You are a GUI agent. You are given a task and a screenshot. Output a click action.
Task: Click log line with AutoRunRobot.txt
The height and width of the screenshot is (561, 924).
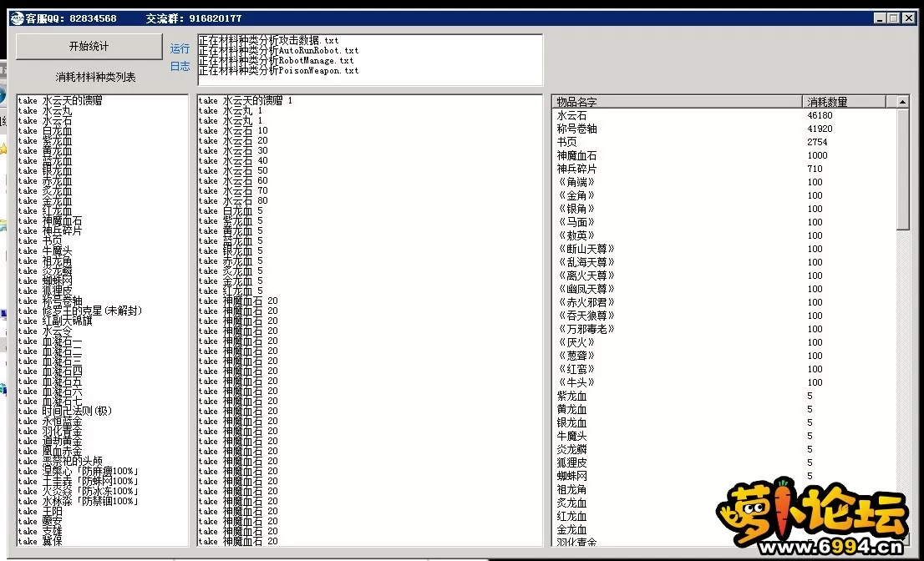pyautogui.click(x=278, y=51)
